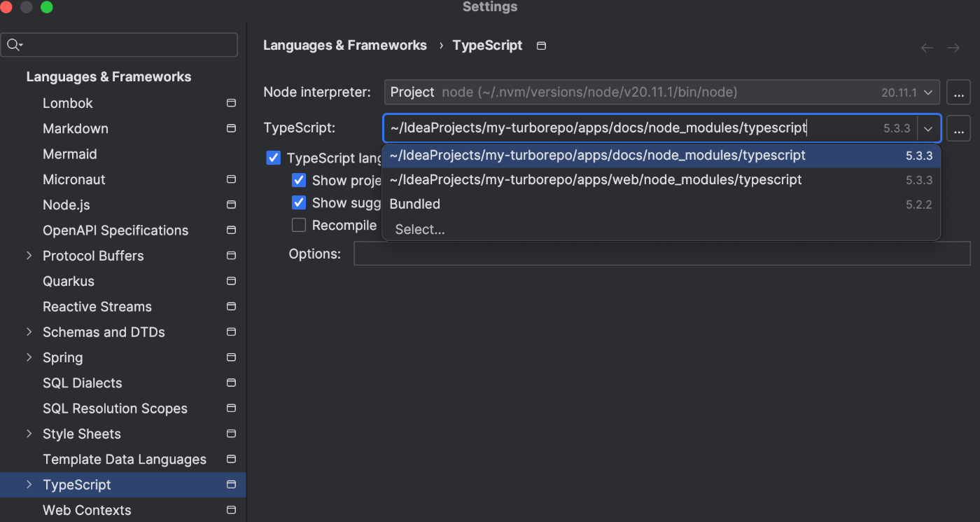Click the project-level icon beside Spring
980x522 pixels.
point(231,357)
